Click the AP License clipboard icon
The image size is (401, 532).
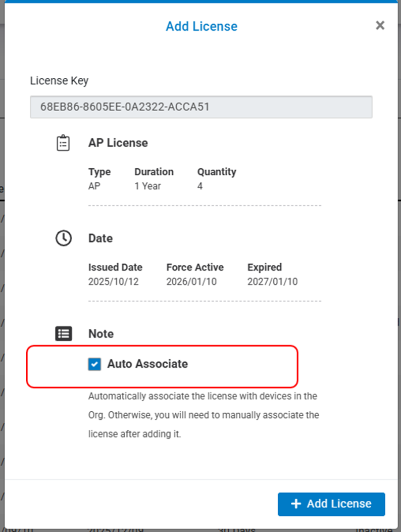pos(63,143)
